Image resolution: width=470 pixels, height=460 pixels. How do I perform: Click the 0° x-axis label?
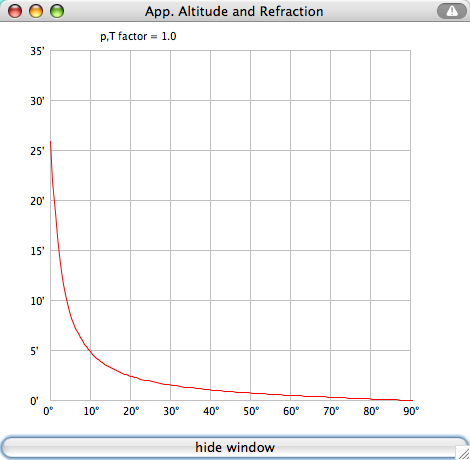pos(48,411)
